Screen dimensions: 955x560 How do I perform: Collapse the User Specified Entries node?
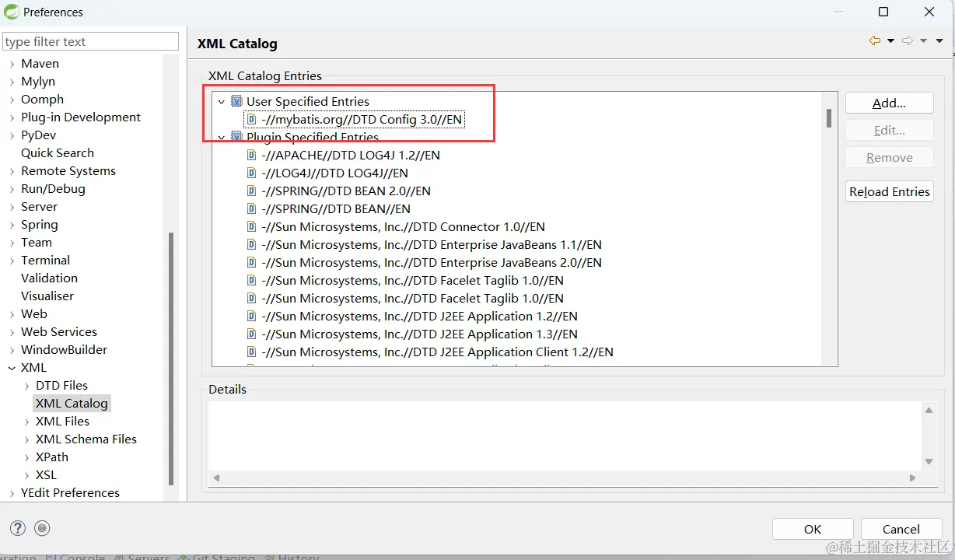tap(221, 102)
